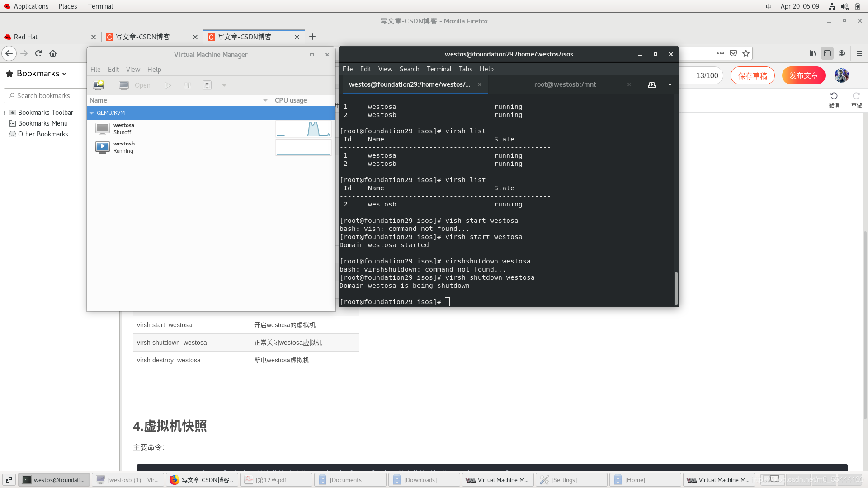
Task: Click the new terminal tab icon
Action: pos(651,84)
